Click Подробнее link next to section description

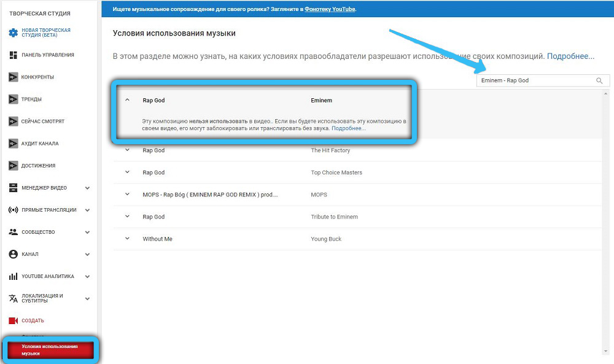click(570, 56)
